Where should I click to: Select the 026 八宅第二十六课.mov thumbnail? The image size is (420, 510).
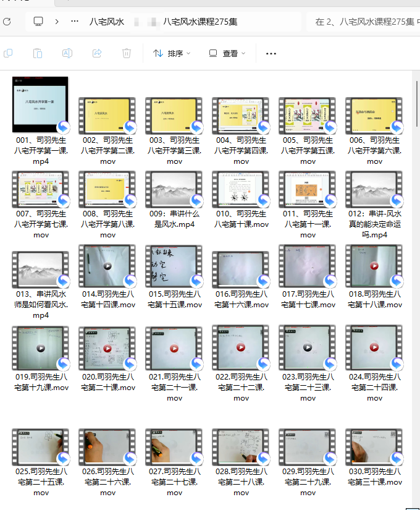107,447
